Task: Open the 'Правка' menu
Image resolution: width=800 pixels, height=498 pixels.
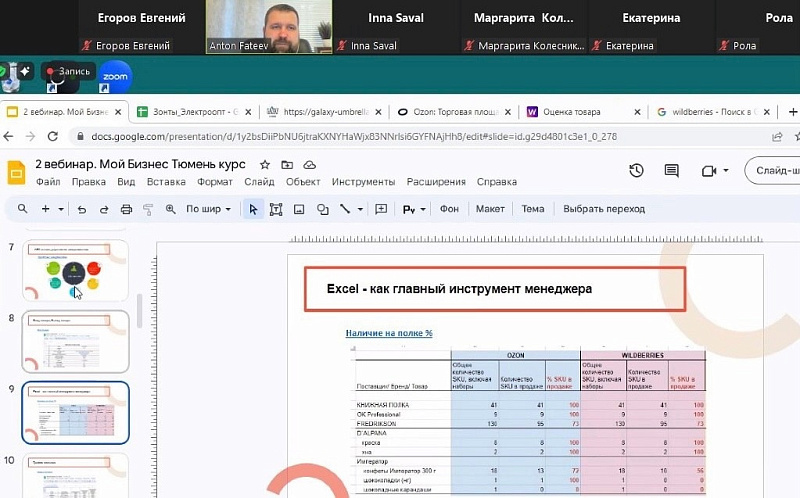Action: click(x=89, y=182)
